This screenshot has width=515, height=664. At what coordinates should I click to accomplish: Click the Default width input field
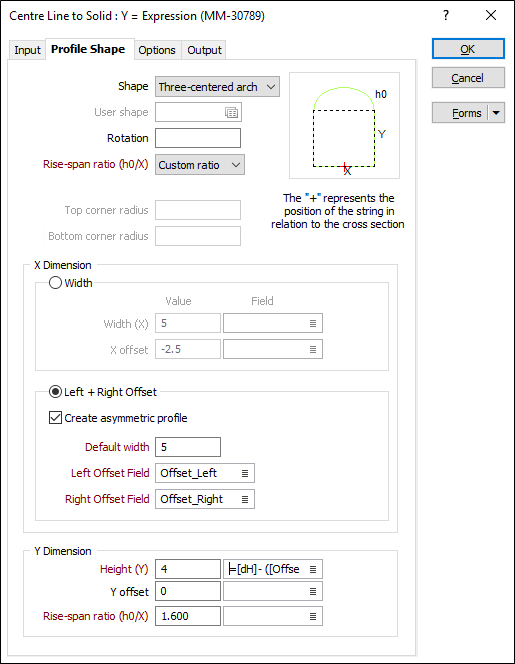point(188,447)
